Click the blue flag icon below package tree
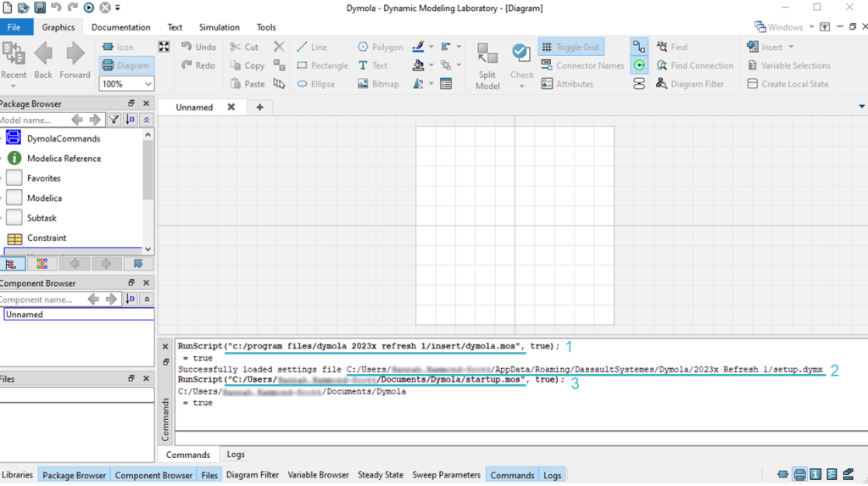868x486 pixels. coord(138,264)
